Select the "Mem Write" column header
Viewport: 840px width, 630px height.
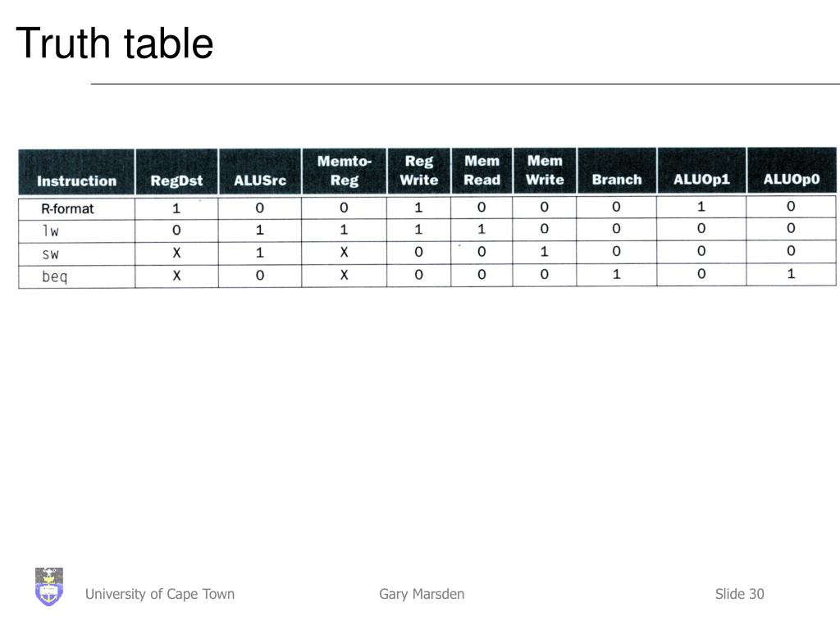point(545,171)
